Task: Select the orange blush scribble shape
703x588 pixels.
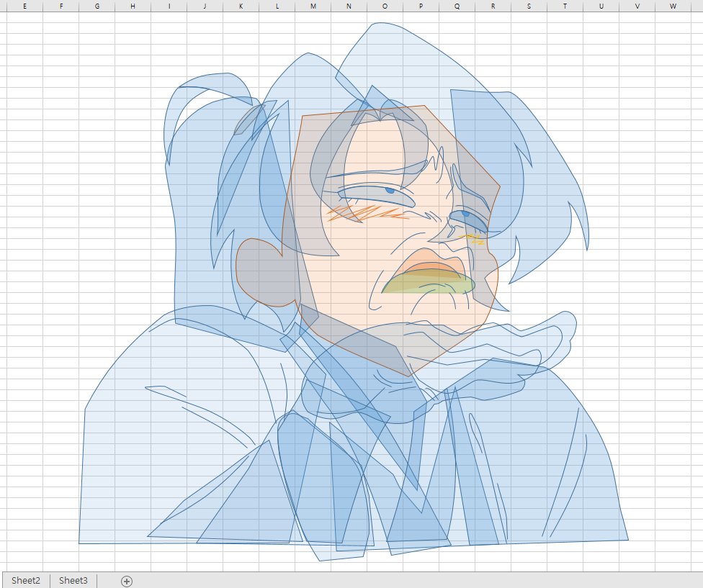Action: click(367, 212)
